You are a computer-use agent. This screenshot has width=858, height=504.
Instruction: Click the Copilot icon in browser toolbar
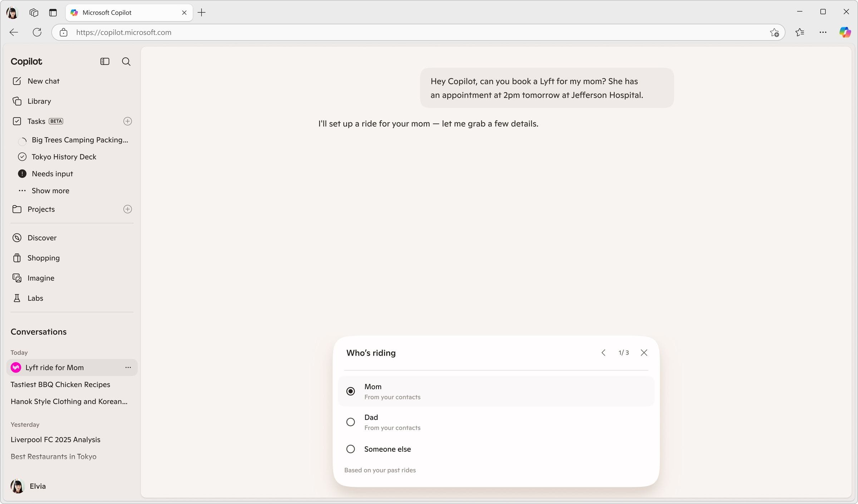pyautogui.click(x=845, y=32)
